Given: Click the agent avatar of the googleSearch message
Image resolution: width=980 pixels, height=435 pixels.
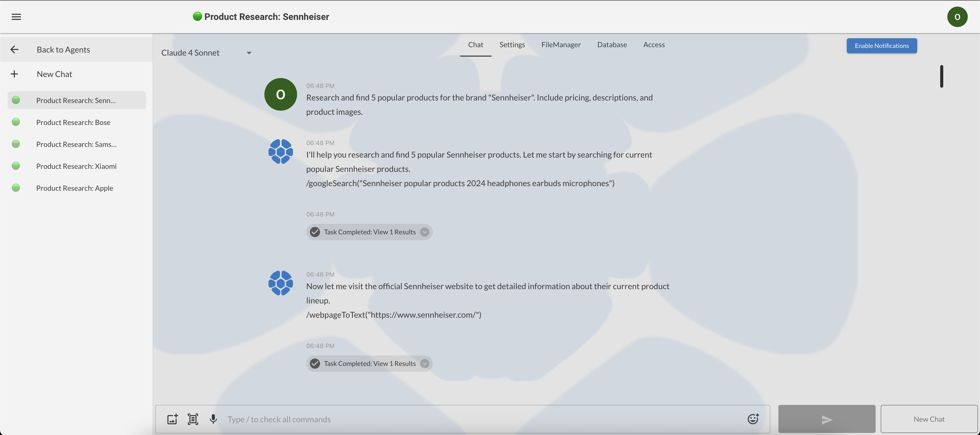Looking at the screenshot, I should [281, 151].
